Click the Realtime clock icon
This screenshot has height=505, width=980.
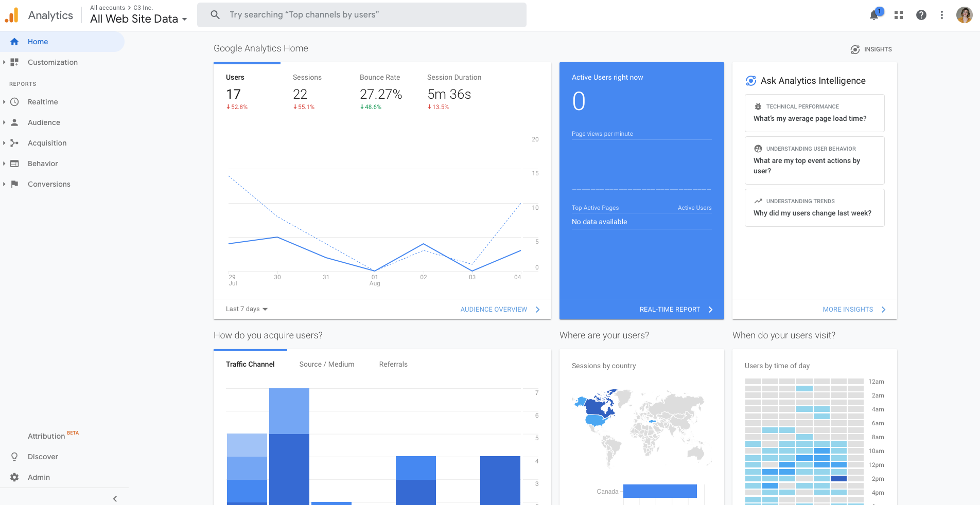[x=14, y=102]
